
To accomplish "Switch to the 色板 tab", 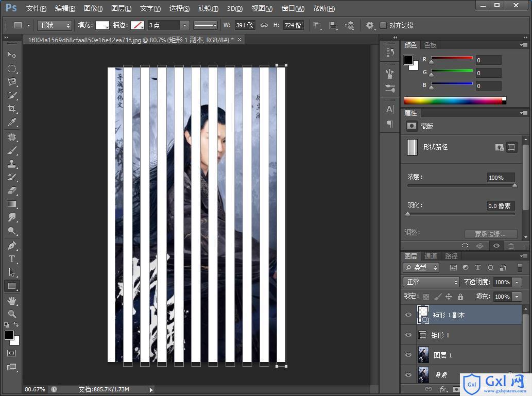I will click(430, 45).
